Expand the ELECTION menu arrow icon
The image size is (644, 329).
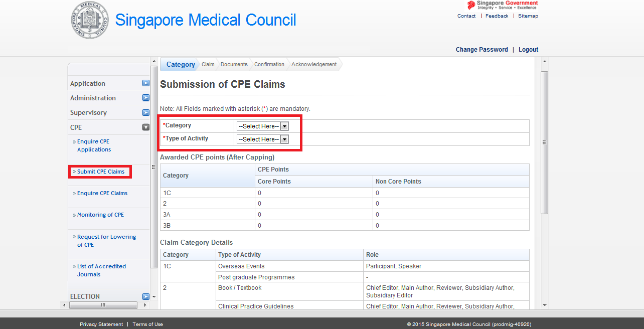click(146, 296)
